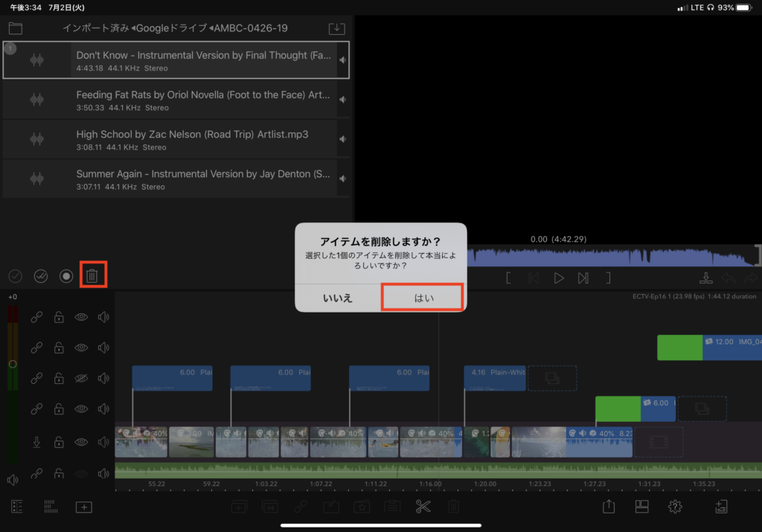
Task: Open the library source folder icon
Action: tap(16, 28)
